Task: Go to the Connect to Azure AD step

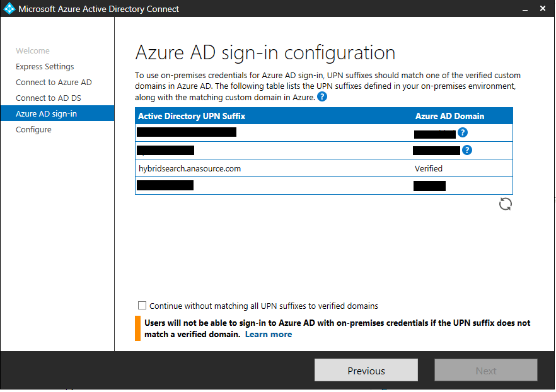Action: 54,82
